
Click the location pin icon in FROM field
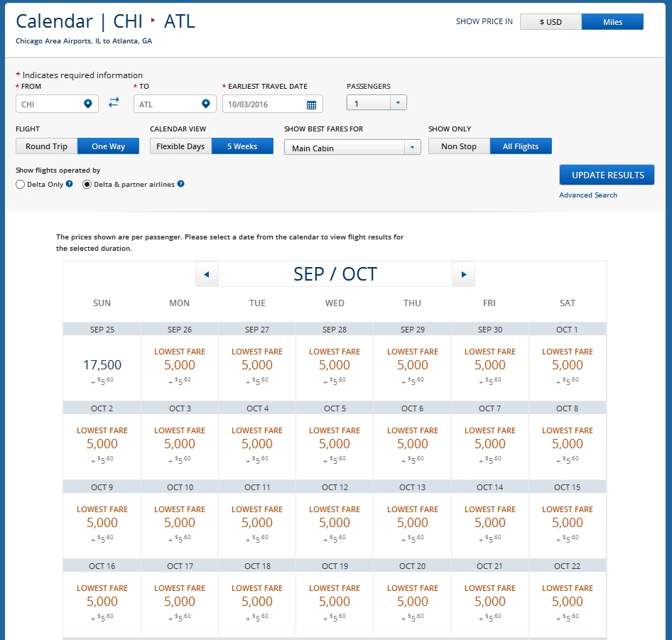88,104
